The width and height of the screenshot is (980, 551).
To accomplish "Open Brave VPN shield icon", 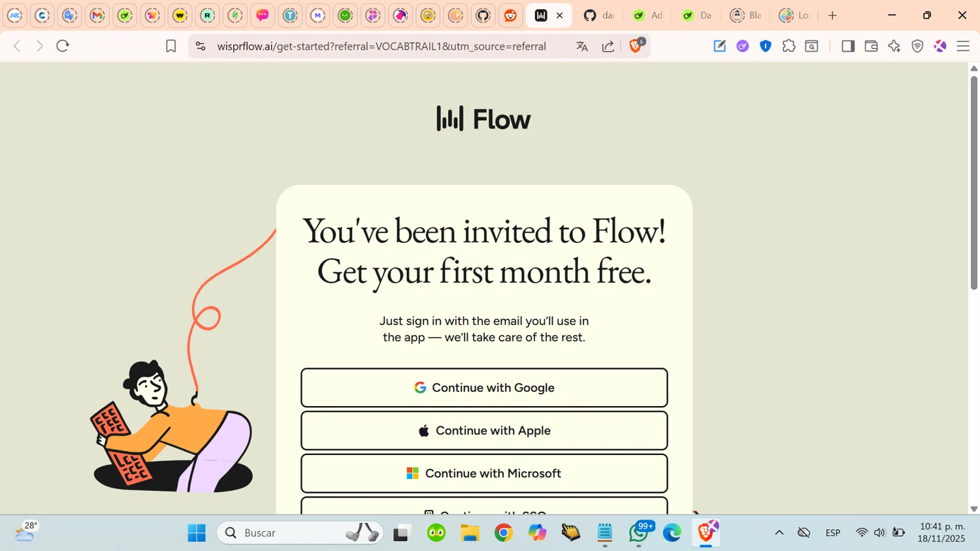I will 917,46.
